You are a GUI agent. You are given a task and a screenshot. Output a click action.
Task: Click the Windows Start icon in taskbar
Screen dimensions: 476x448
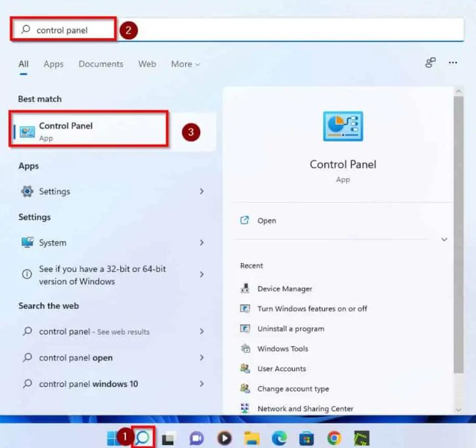click(114, 438)
